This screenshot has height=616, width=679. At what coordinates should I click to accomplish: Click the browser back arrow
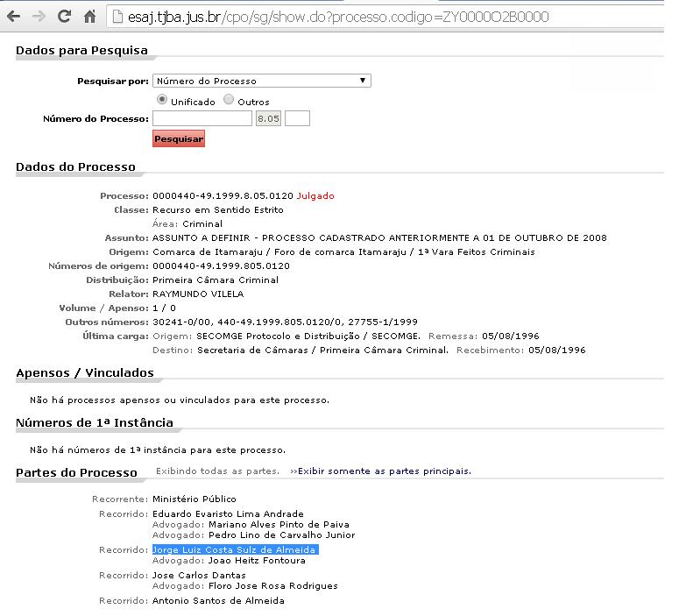click(x=15, y=17)
